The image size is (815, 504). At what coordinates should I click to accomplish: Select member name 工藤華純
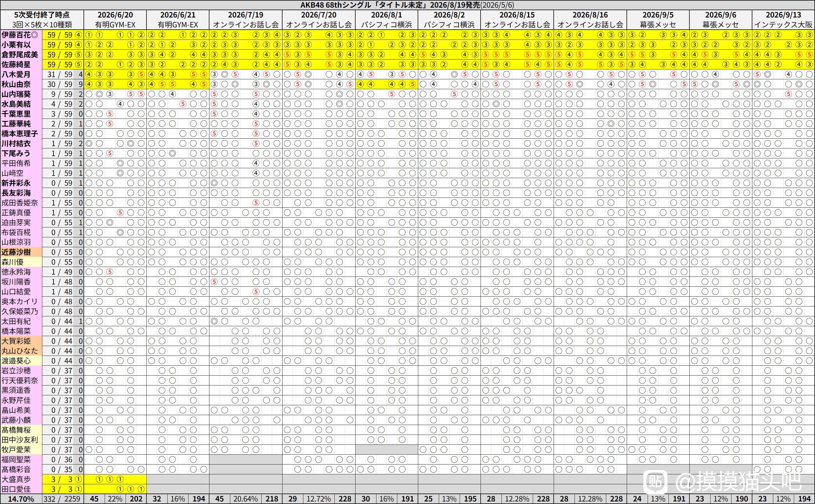tap(16, 124)
